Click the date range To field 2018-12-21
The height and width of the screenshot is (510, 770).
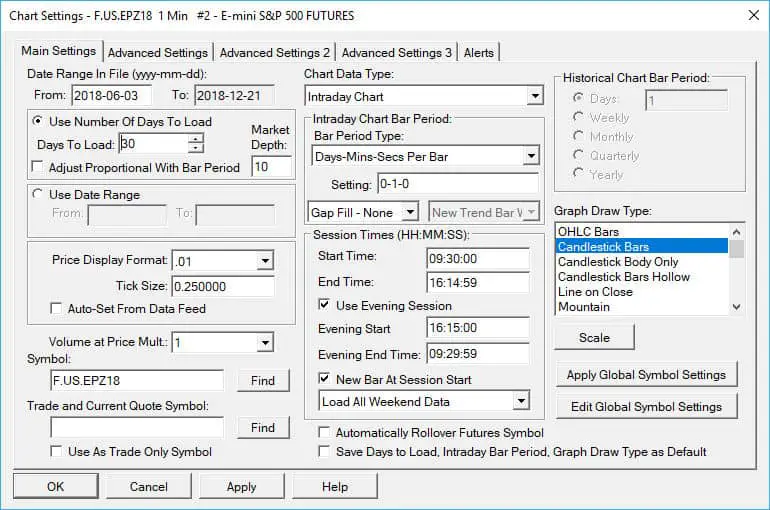click(234, 95)
